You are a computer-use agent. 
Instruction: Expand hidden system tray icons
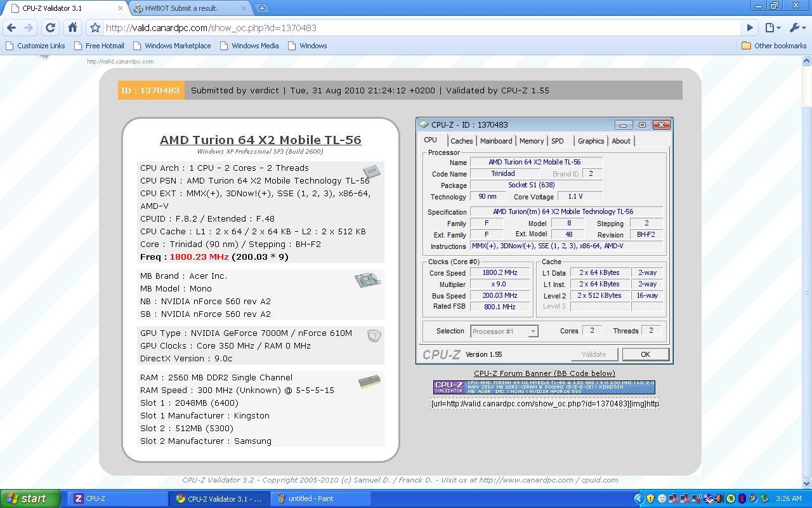[639, 498]
